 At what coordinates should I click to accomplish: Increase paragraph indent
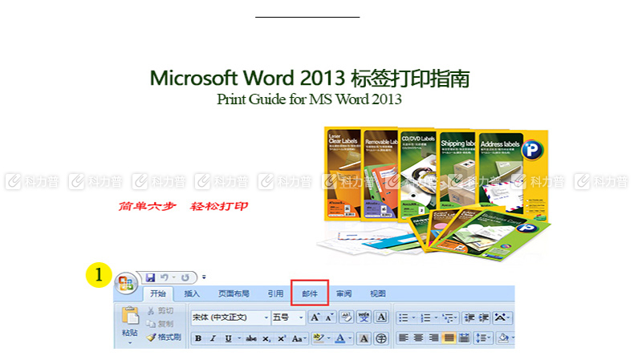484,318
